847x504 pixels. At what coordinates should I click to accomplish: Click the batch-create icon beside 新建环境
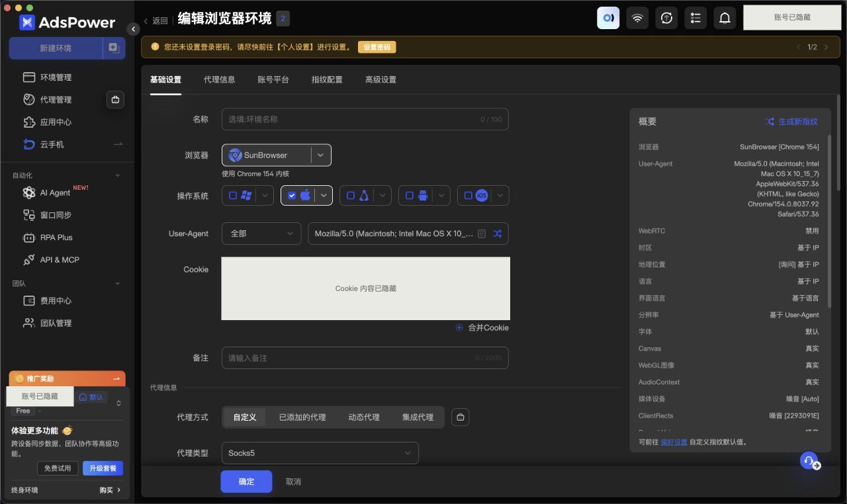(x=113, y=48)
